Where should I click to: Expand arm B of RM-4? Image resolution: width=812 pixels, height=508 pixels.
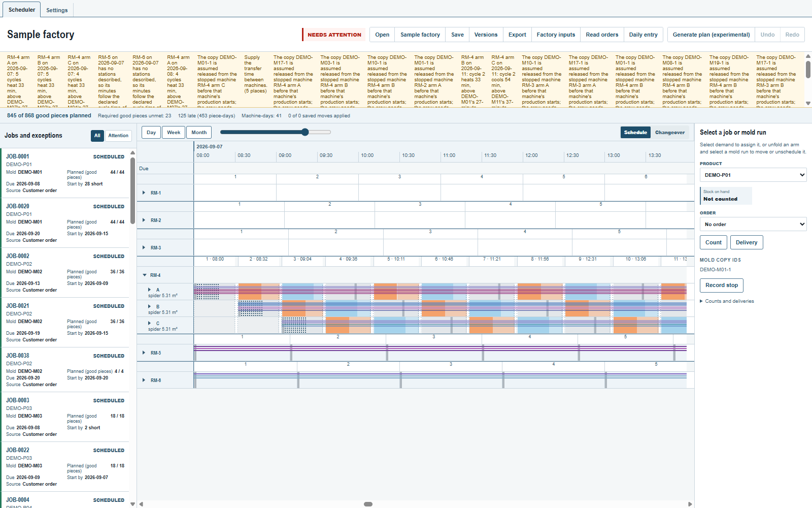[x=149, y=307]
